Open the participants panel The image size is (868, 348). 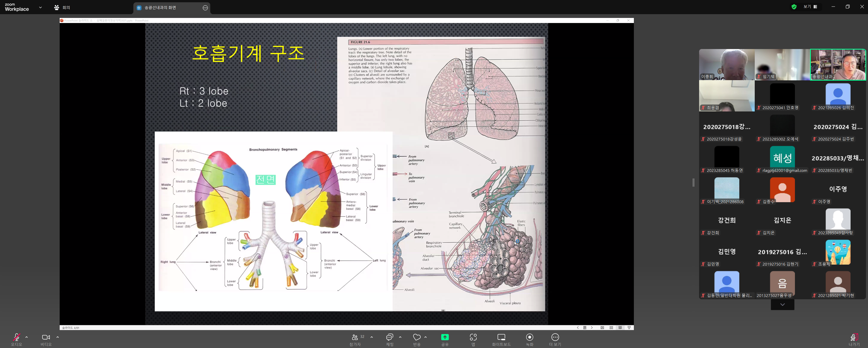click(x=355, y=337)
